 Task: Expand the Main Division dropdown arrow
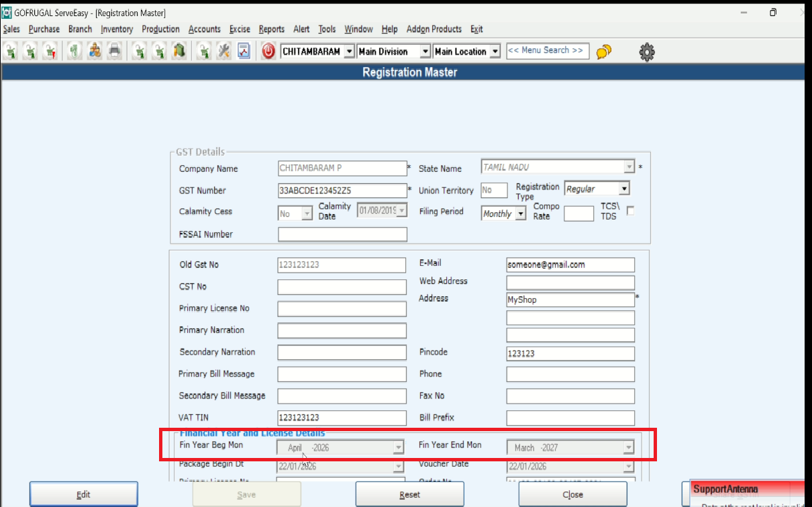[x=424, y=52]
